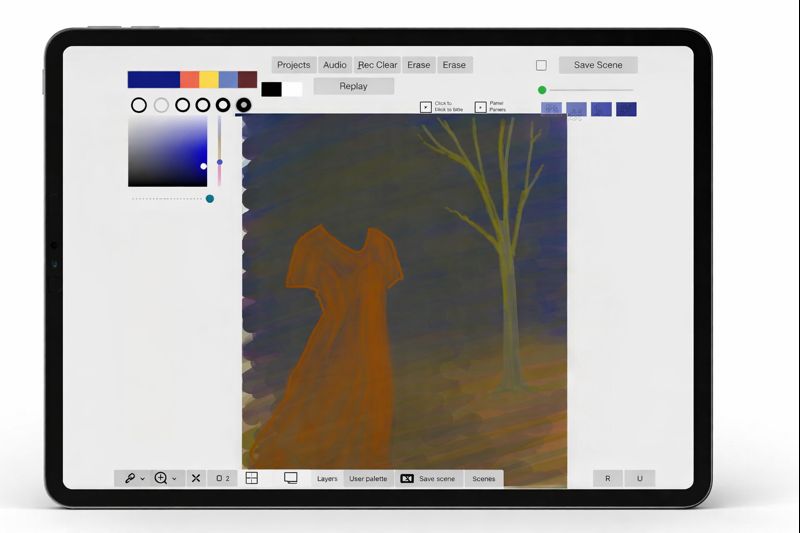
Task: Toggle the 'Click to' checkbox above canvas
Action: [426, 107]
